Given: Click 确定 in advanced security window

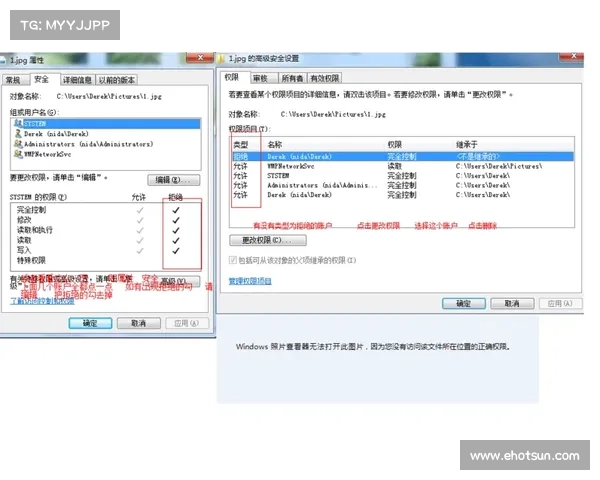Looking at the screenshot, I should (464, 304).
